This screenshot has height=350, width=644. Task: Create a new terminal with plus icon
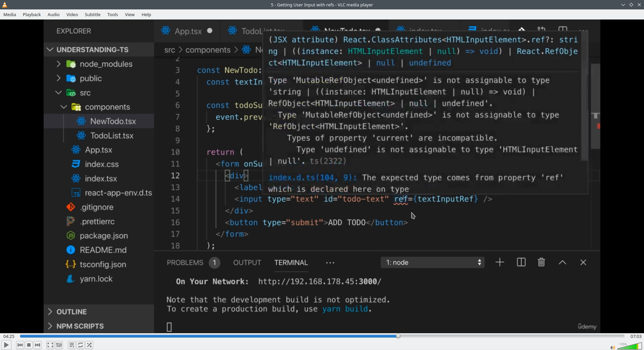[500, 262]
